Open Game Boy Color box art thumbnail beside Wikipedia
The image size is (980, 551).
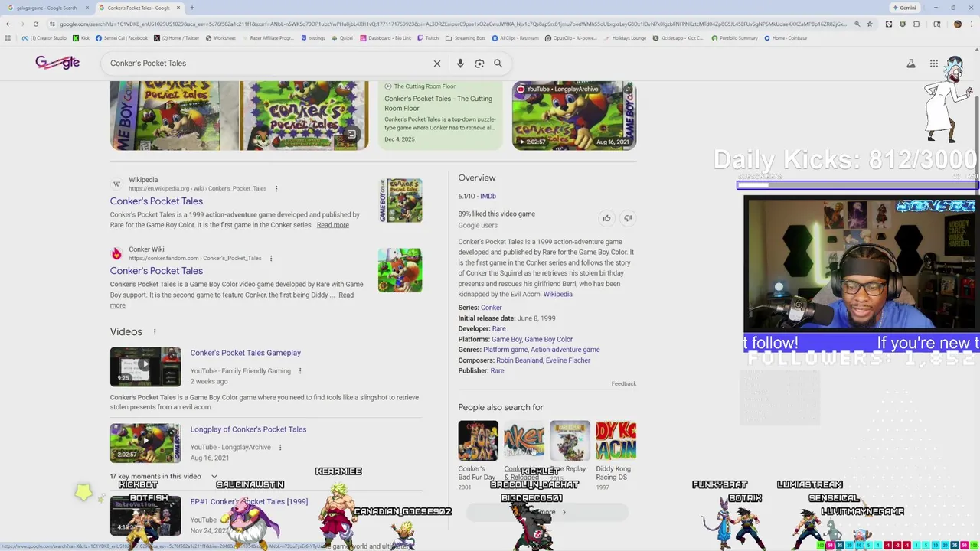(x=400, y=201)
